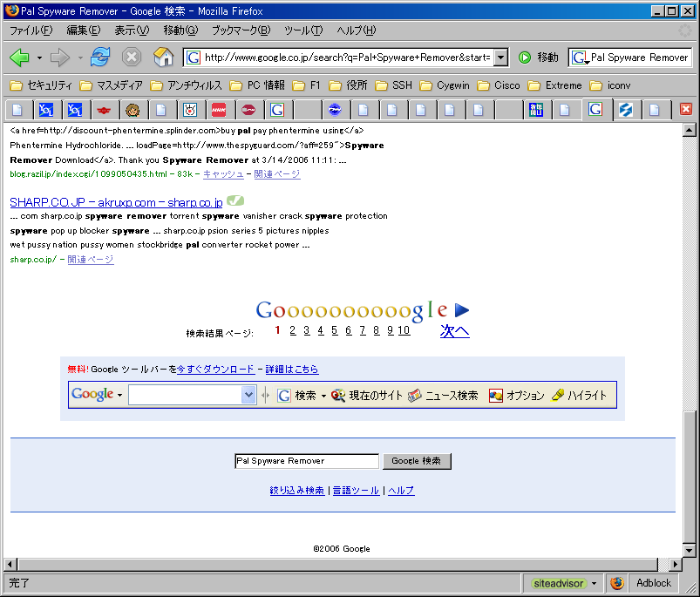Open the ツール(T) menu
This screenshot has height=597, width=700.
(x=303, y=31)
